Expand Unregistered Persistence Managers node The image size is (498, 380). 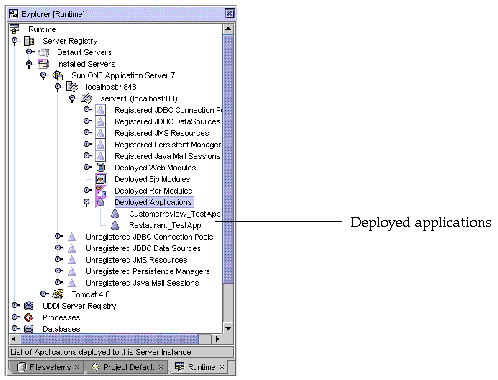tap(59, 271)
